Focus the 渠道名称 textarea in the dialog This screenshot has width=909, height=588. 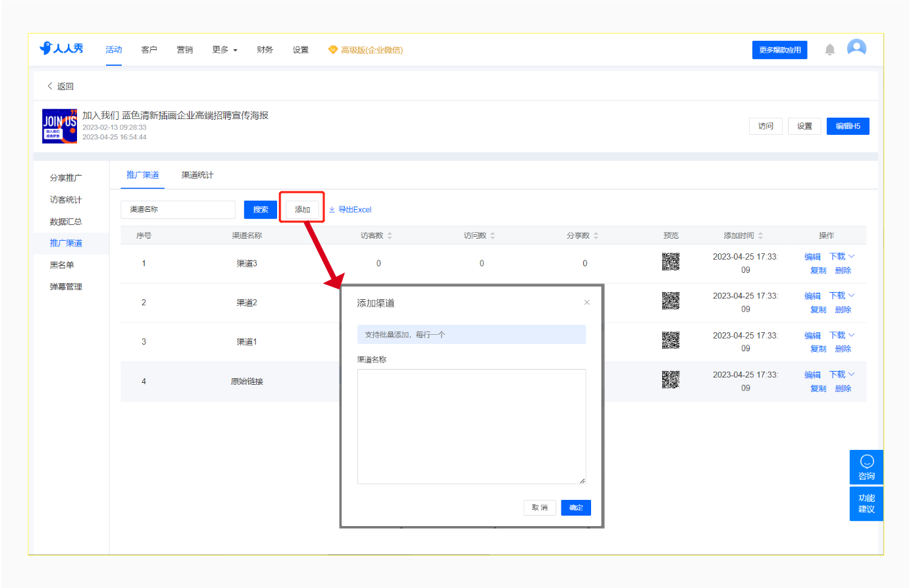471,427
